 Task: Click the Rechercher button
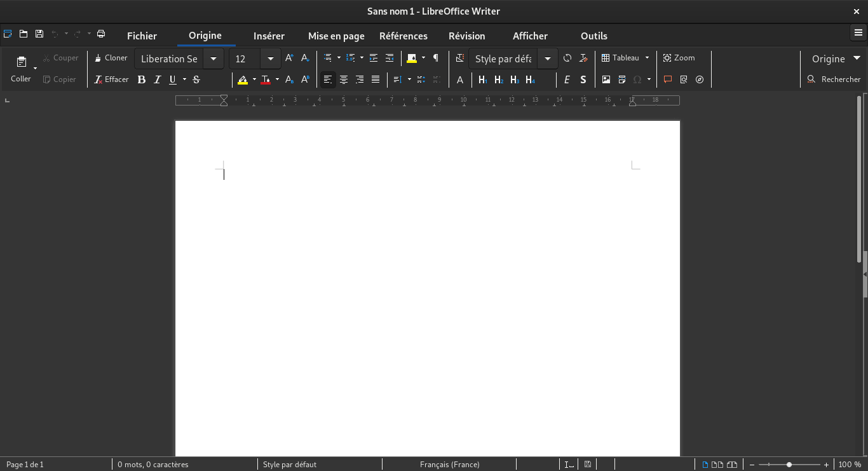tap(834, 79)
